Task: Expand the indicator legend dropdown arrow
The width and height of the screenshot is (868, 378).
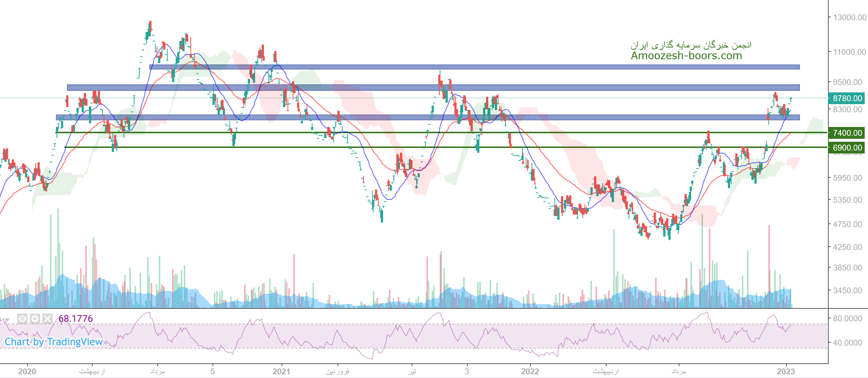Action: [7, 319]
